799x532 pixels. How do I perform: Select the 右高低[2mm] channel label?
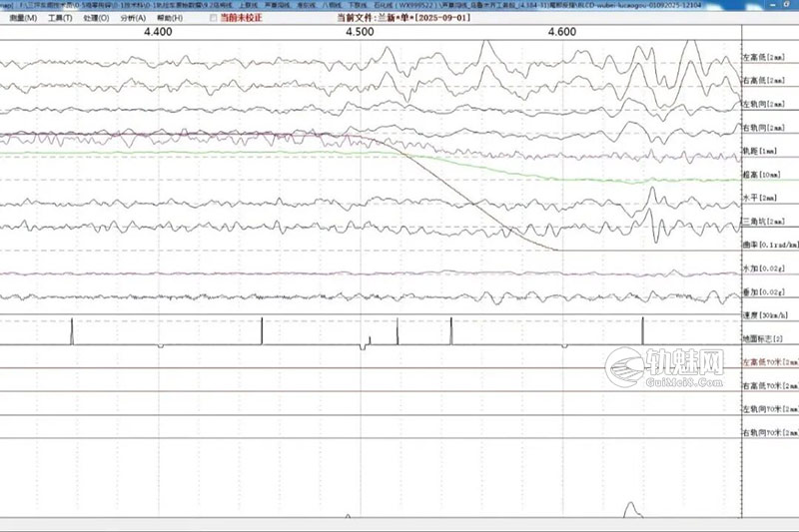coord(765,81)
